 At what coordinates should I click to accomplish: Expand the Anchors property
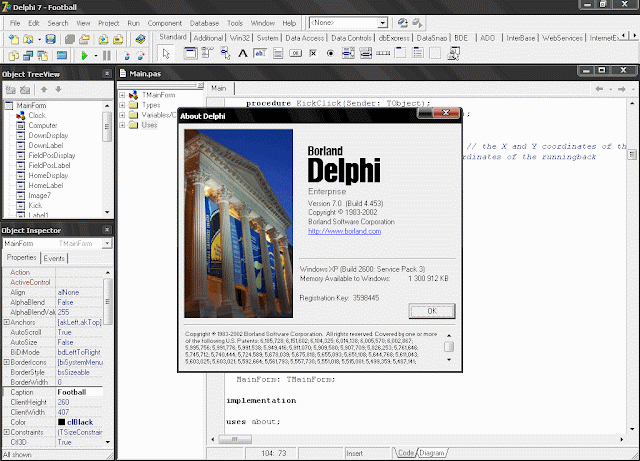coord(7,322)
